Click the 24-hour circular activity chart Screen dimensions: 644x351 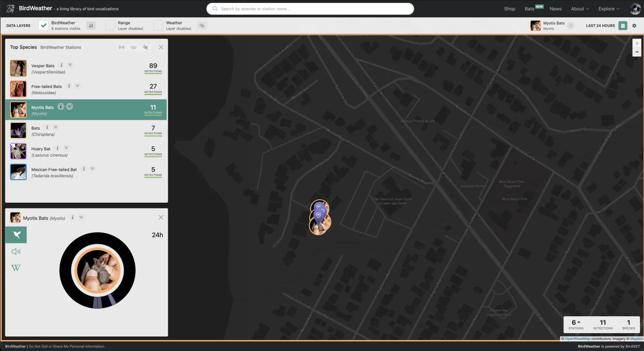pyautogui.click(x=97, y=270)
